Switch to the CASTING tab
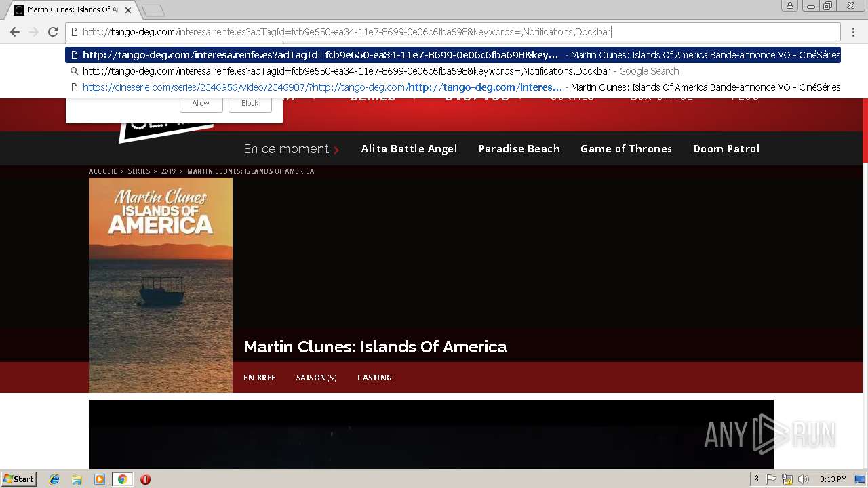868x488 pixels. click(x=374, y=378)
